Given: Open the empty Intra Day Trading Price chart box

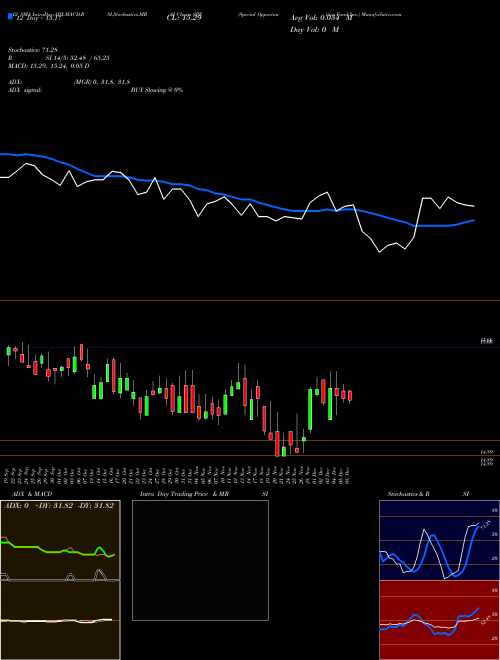Looking at the screenshot, I should tap(200, 560).
